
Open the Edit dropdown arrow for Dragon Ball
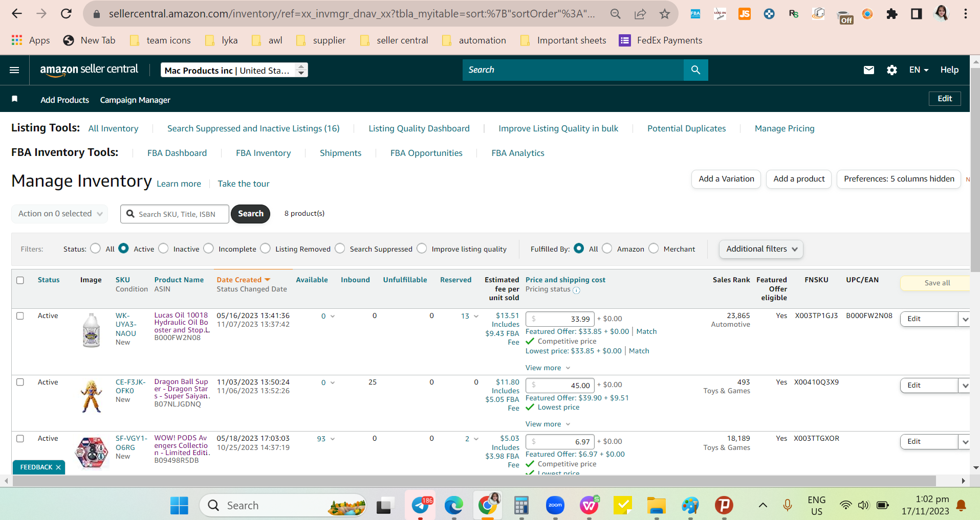click(965, 386)
